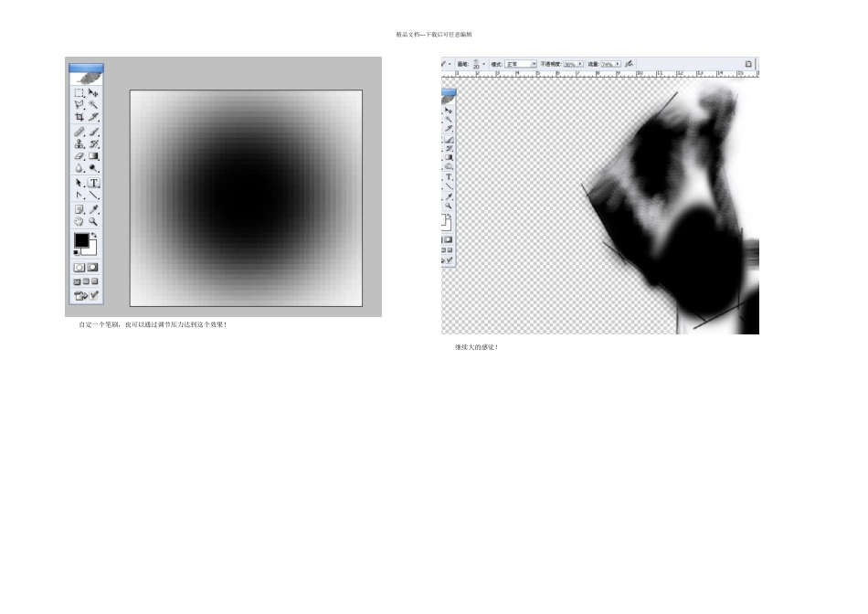Select the Brush tool in left toolbox
This screenshot has width=868, height=614.
(93, 132)
